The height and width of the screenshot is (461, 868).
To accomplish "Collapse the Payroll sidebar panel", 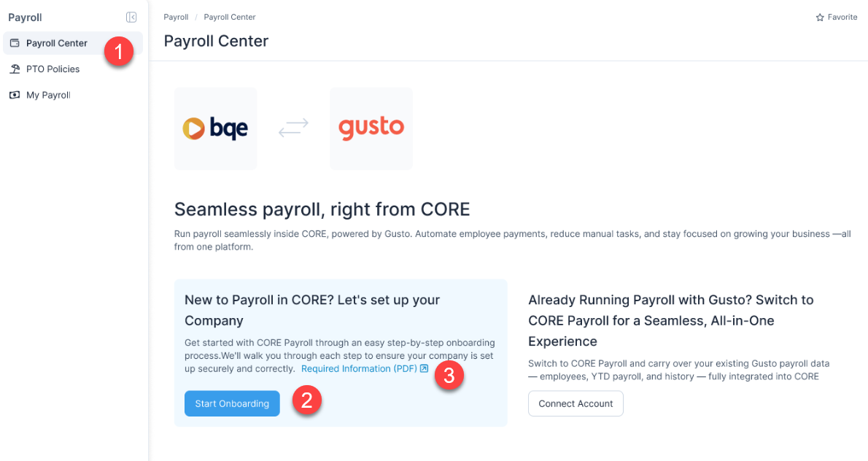I will (131, 17).
